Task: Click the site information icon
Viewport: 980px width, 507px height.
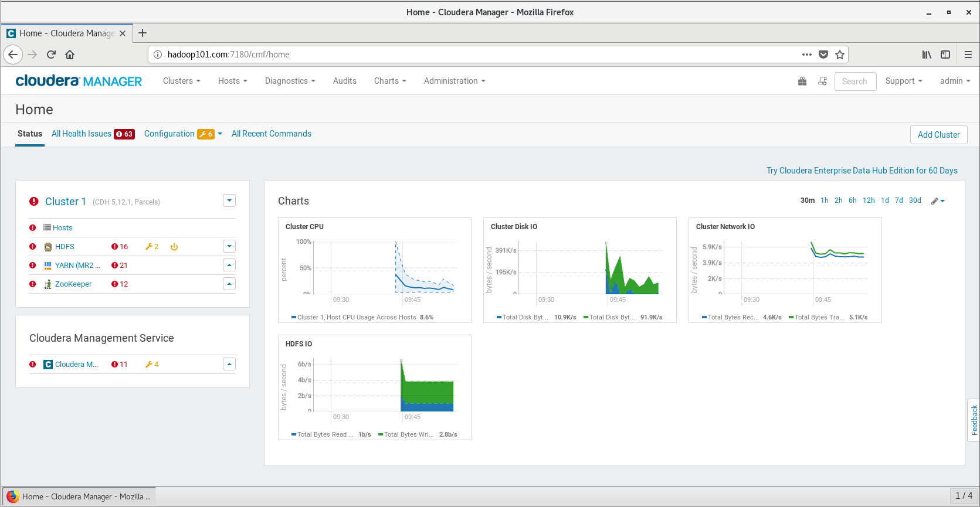Action: point(157,55)
